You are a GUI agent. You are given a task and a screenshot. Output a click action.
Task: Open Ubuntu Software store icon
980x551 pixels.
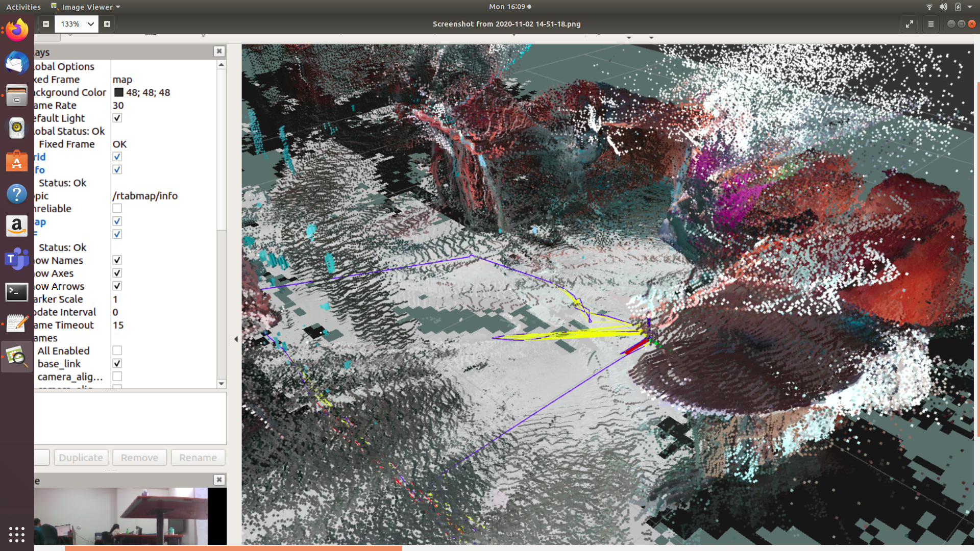[x=17, y=161]
